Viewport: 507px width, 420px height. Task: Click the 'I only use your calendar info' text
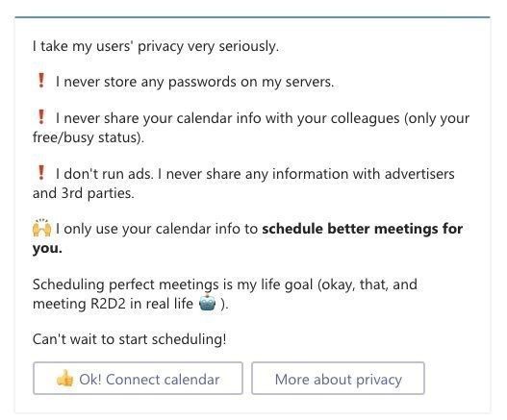point(157,229)
